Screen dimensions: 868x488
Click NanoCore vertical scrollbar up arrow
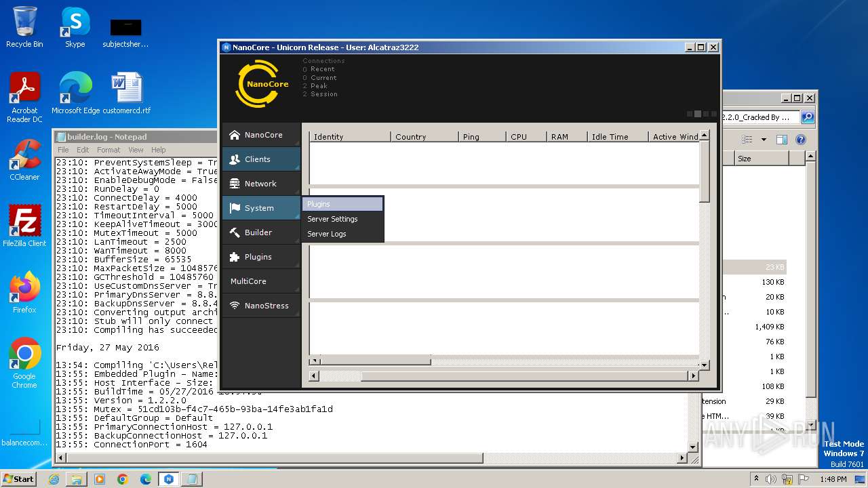click(x=704, y=135)
